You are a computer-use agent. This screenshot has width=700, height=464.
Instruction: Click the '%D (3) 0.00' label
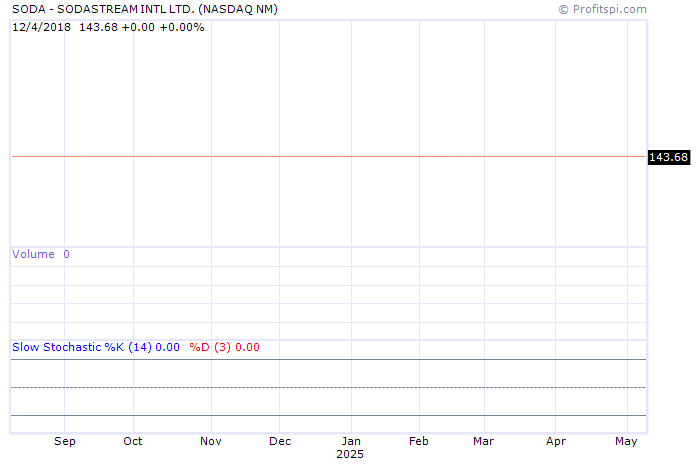[225, 347]
